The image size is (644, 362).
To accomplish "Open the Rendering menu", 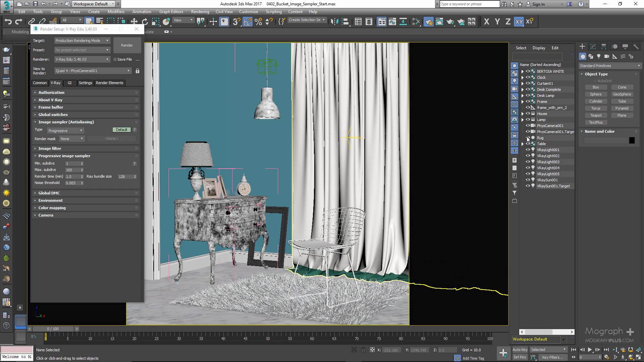I will pyautogui.click(x=200, y=11).
